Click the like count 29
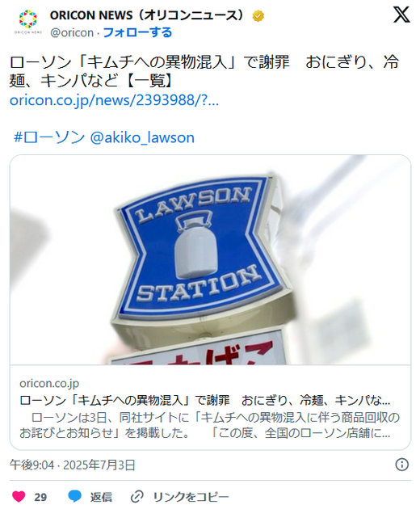 click(x=40, y=497)
